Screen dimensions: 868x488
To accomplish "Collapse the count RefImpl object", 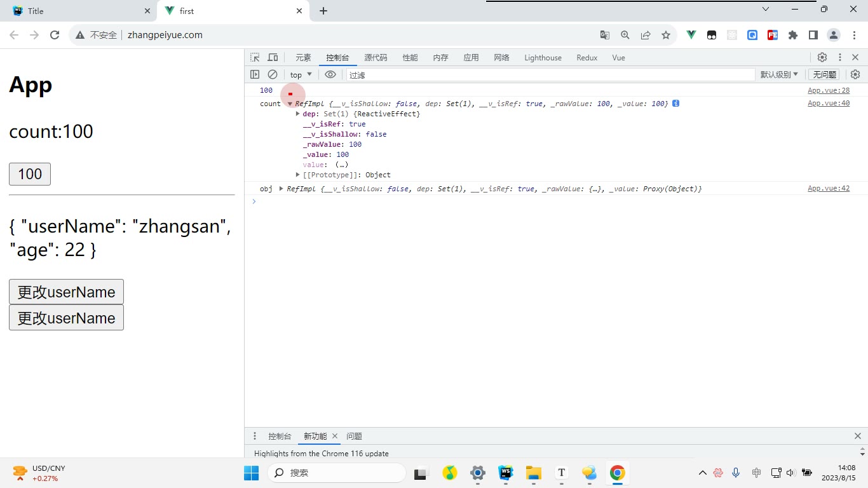I will (x=290, y=104).
